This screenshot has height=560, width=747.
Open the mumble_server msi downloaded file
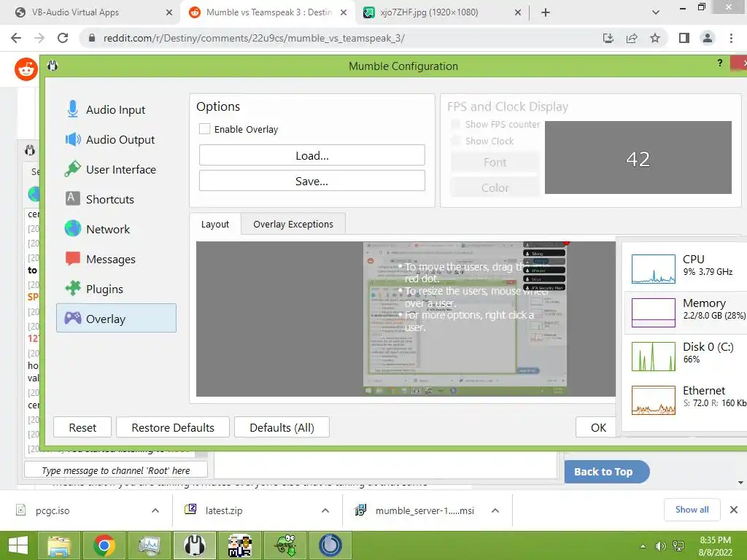[x=424, y=510]
